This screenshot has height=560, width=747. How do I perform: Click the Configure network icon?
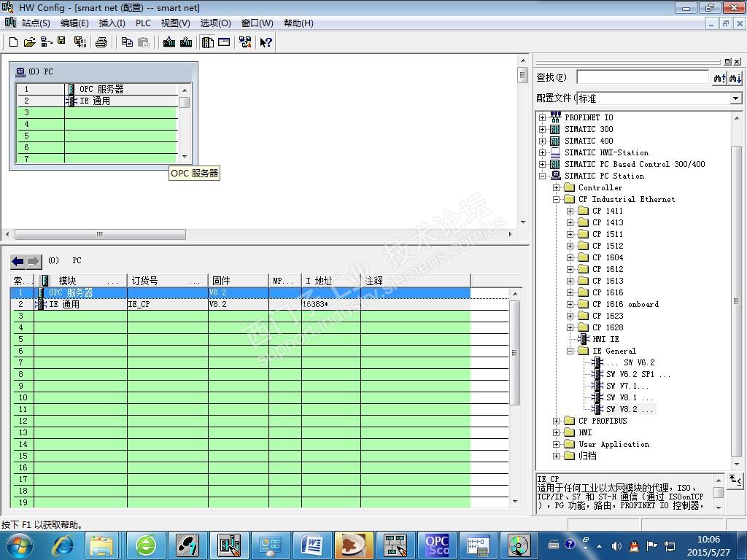245,42
